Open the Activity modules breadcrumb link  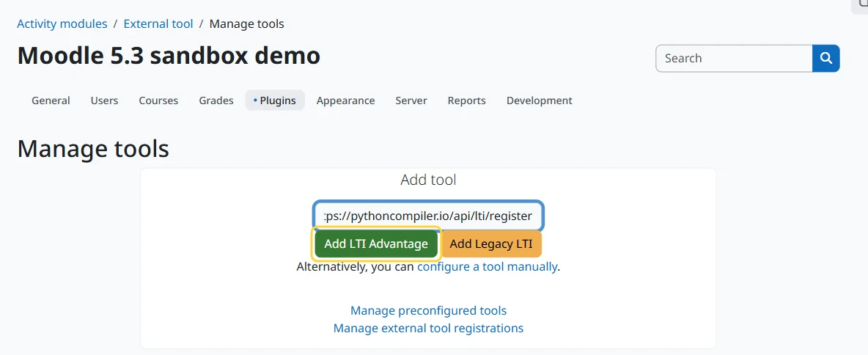62,23
